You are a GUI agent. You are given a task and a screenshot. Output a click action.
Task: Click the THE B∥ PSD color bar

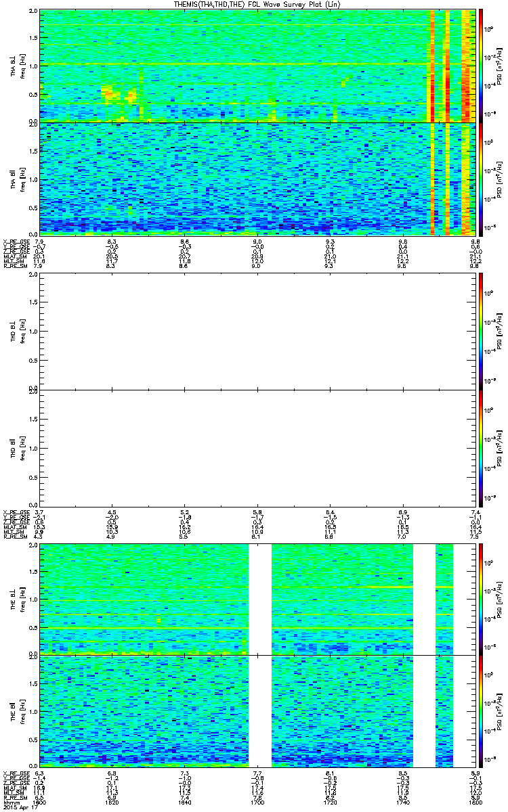482,710
